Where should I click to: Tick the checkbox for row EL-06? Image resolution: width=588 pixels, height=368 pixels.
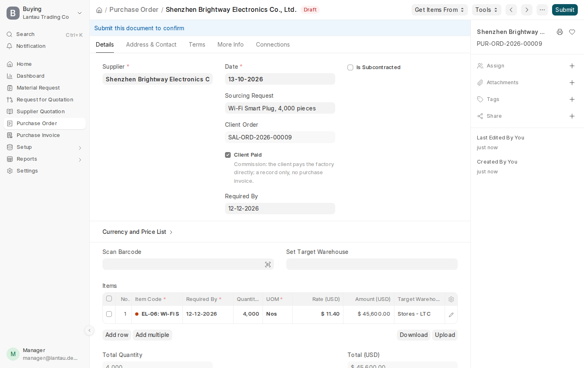(109, 314)
